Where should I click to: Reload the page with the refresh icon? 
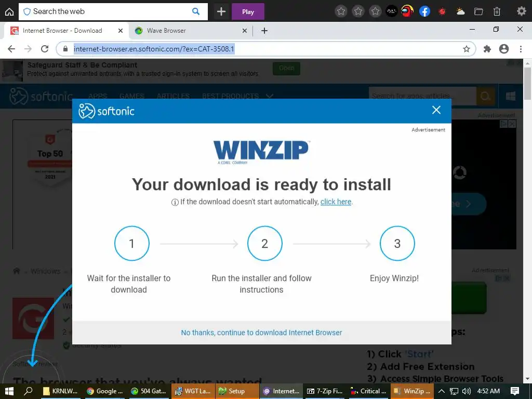tap(45, 49)
